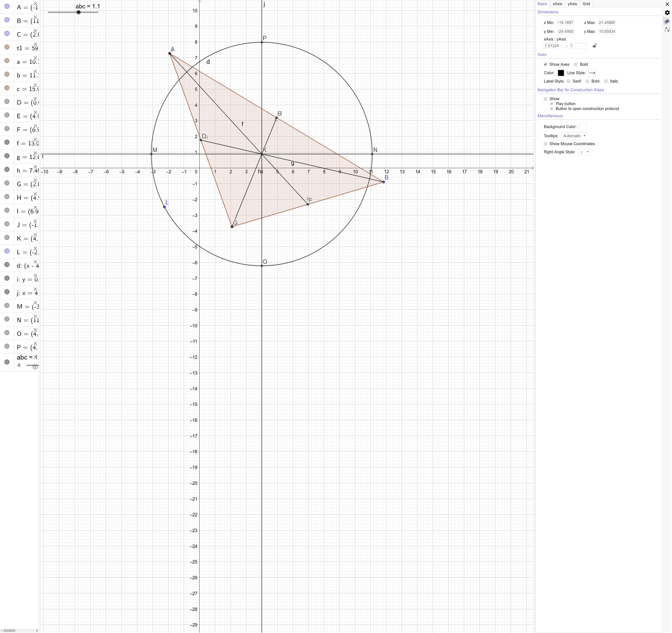Click the play icon below the abc slider

tap(35, 366)
